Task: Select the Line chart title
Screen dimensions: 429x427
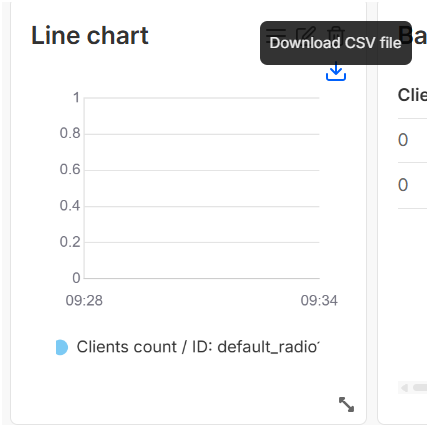Action: coord(90,35)
